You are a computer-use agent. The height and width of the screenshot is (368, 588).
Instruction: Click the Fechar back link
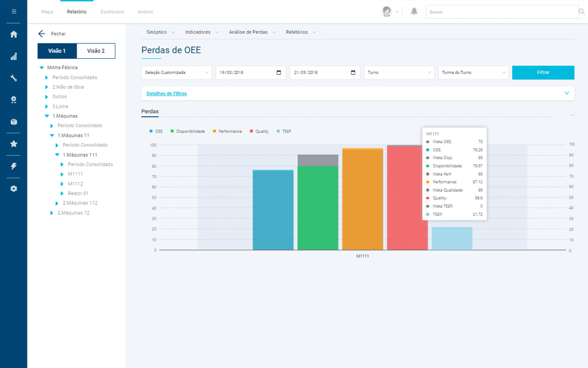click(x=52, y=34)
